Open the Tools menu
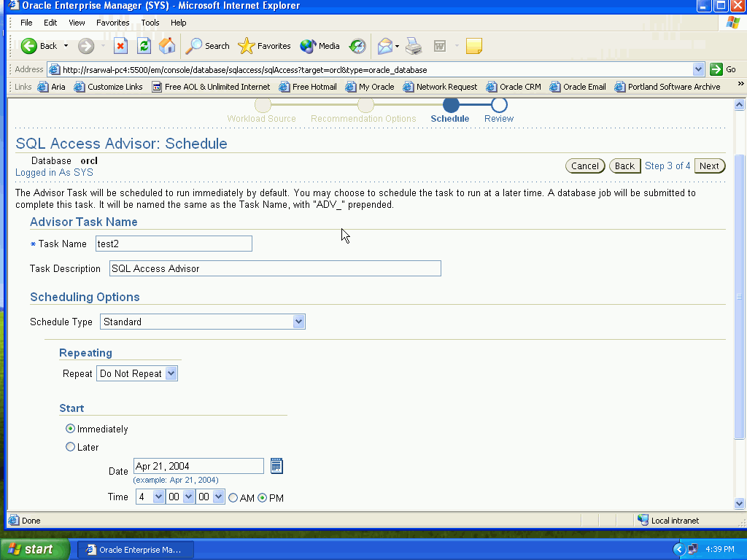Image resolution: width=747 pixels, height=560 pixels. click(x=150, y=23)
